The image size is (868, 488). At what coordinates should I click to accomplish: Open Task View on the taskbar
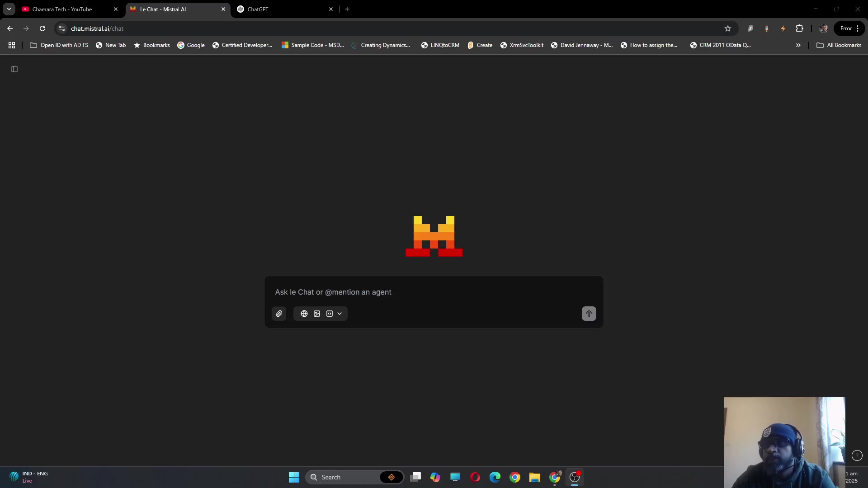tap(416, 477)
